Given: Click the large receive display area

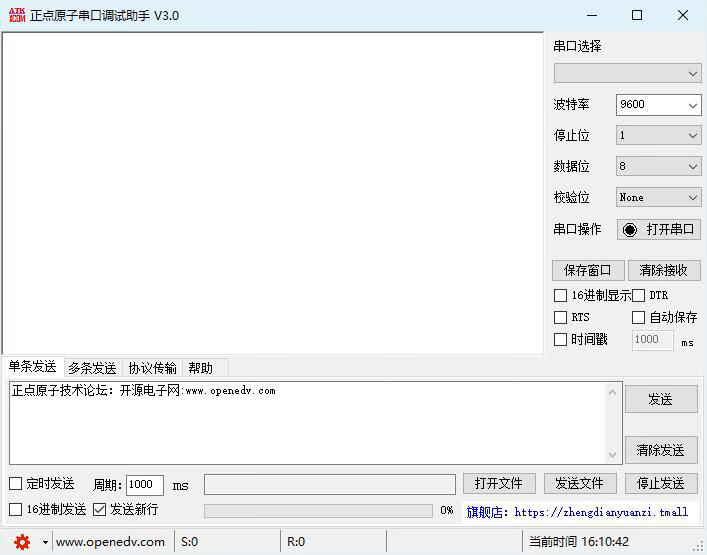Looking at the screenshot, I should click(273, 193).
